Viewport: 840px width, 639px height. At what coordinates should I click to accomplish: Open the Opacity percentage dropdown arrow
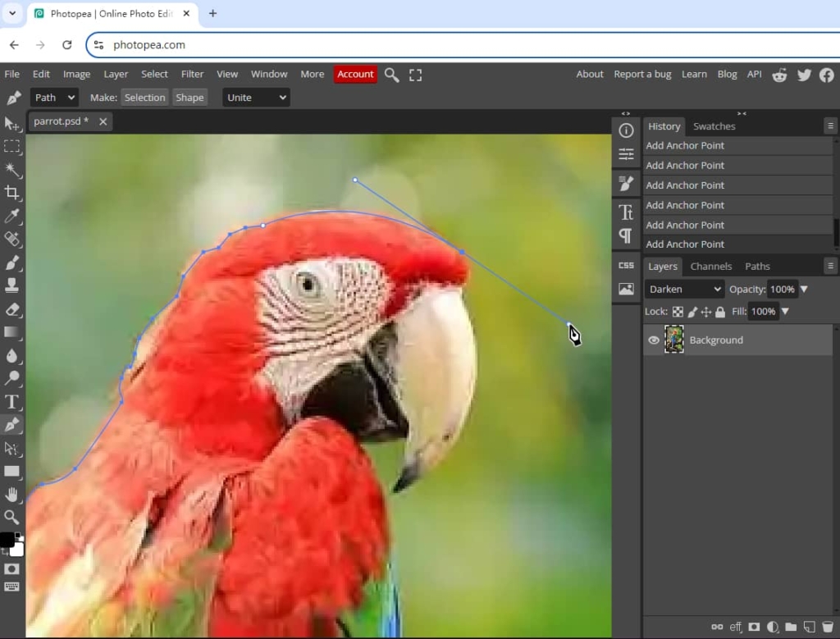click(804, 289)
